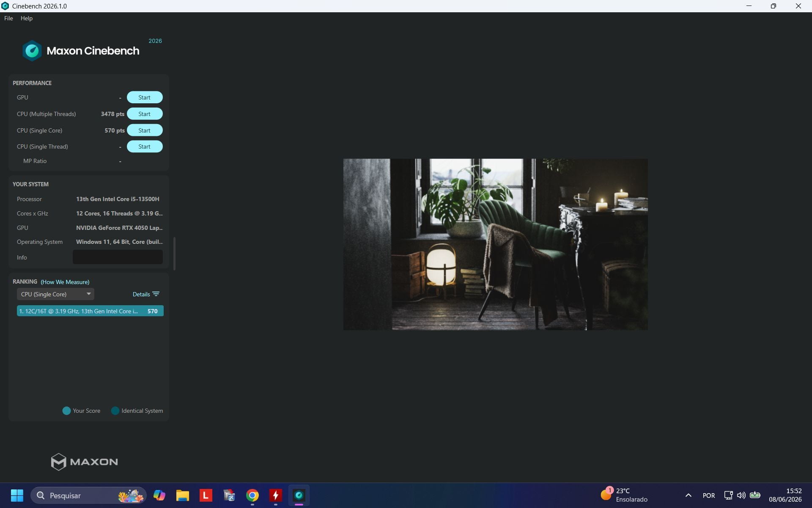
Task: Open the red lightning bolt app on the taskbar
Action: [276, 495]
